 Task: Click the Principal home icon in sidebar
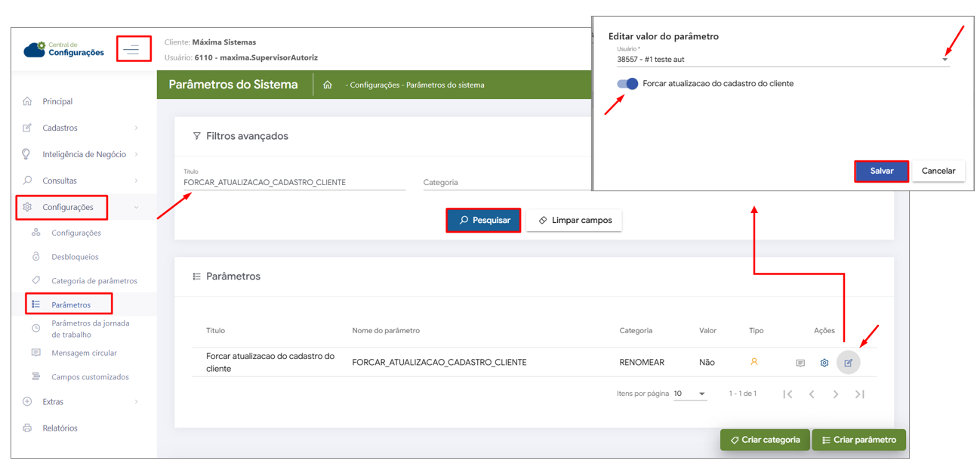click(x=27, y=101)
